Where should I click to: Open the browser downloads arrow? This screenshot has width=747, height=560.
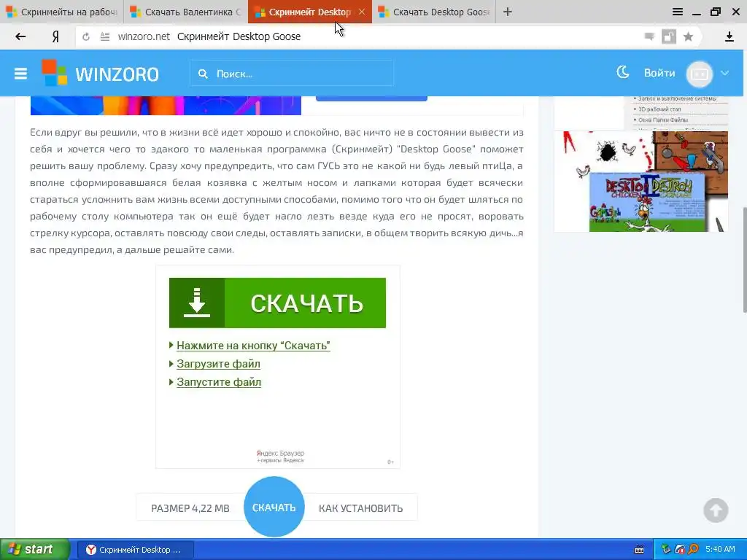tap(729, 36)
